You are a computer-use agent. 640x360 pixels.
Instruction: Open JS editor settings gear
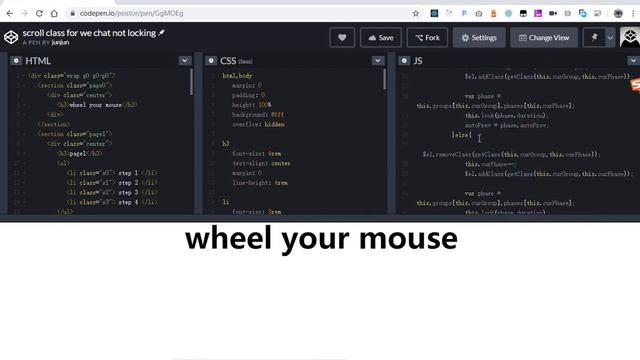coord(404,60)
